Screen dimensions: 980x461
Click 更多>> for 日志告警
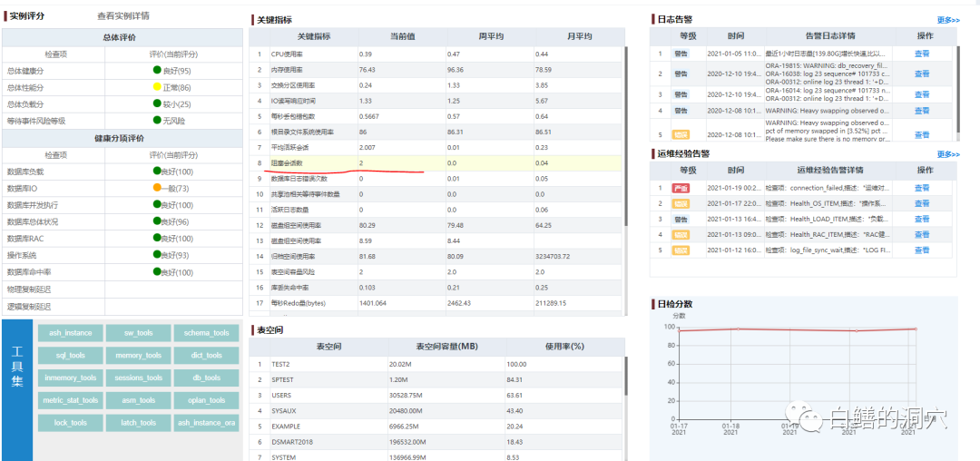click(948, 20)
